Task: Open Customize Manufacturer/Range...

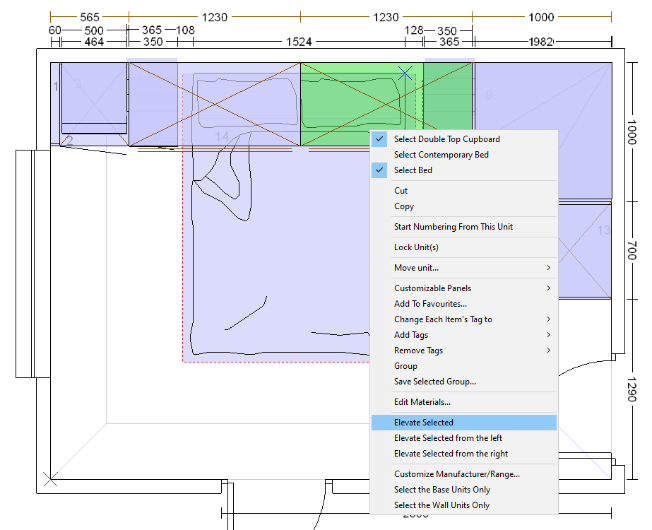Action: coord(464,474)
